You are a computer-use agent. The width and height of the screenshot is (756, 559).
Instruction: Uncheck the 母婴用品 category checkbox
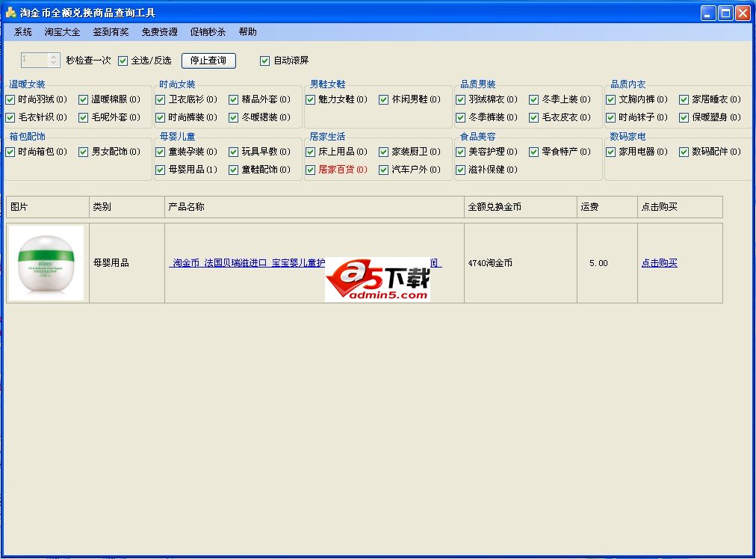161,170
